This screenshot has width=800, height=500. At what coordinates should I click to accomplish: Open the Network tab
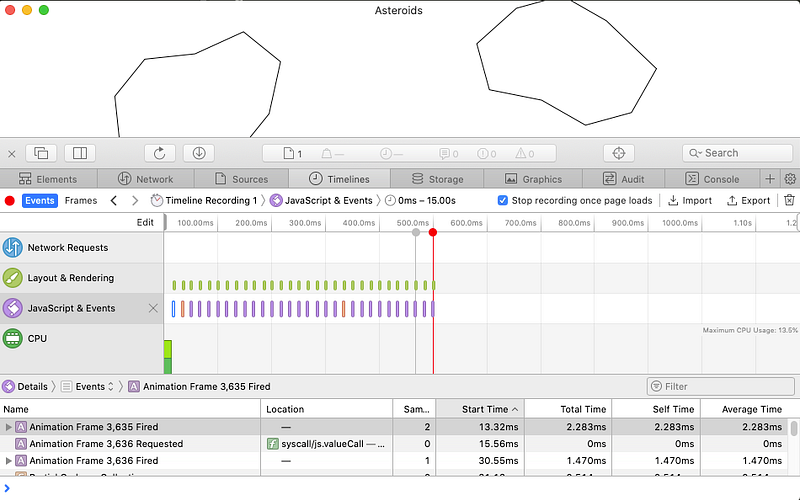(145, 179)
